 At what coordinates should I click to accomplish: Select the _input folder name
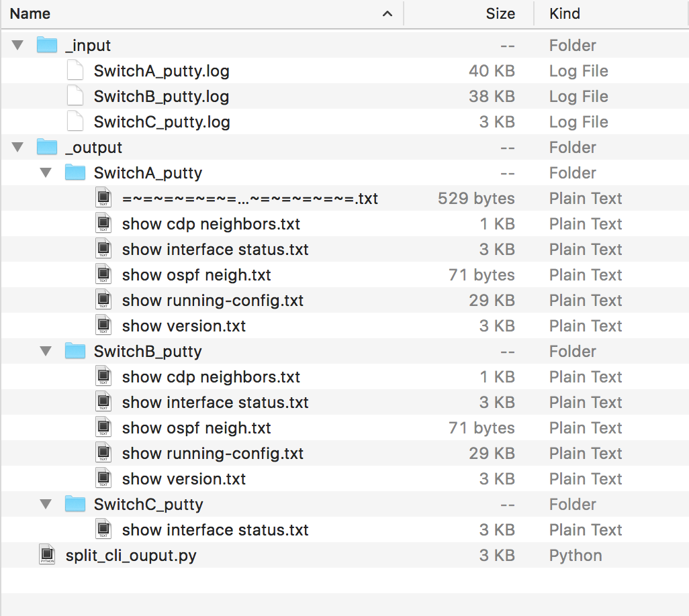(88, 45)
